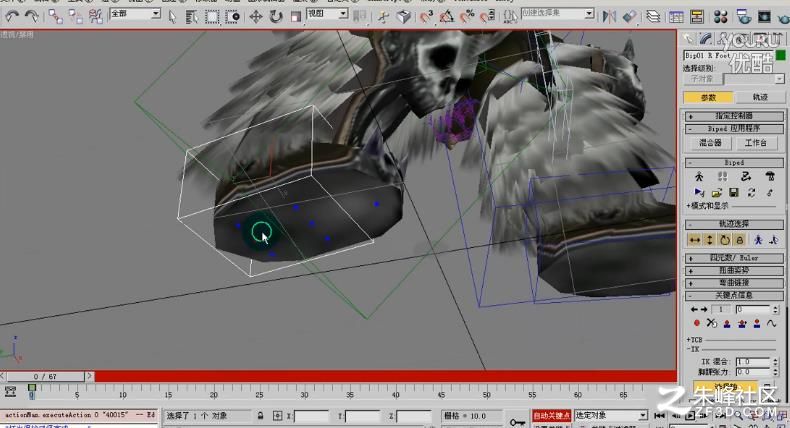The height and width of the screenshot is (428, 790).
Task: Open Curve Editor icon
Action: point(676,17)
